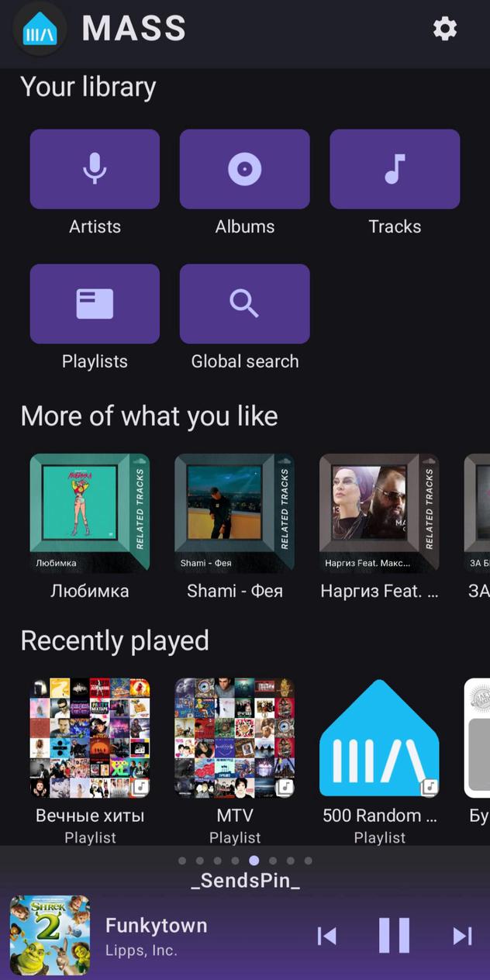Open Наргиз Feat. related tracks card
This screenshot has height=980, width=490.
pyautogui.click(x=379, y=513)
